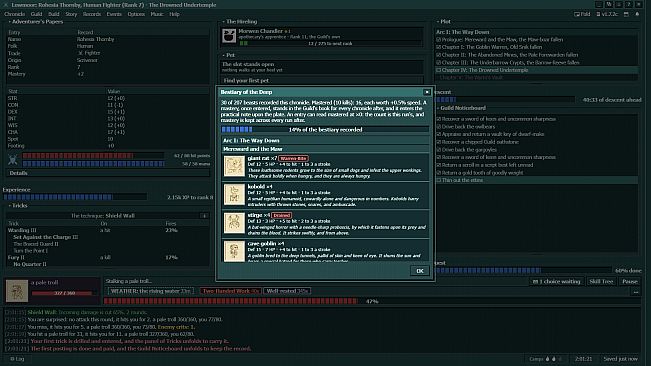
Task: Open the cave goblin bestiary portrait
Action: [234, 251]
